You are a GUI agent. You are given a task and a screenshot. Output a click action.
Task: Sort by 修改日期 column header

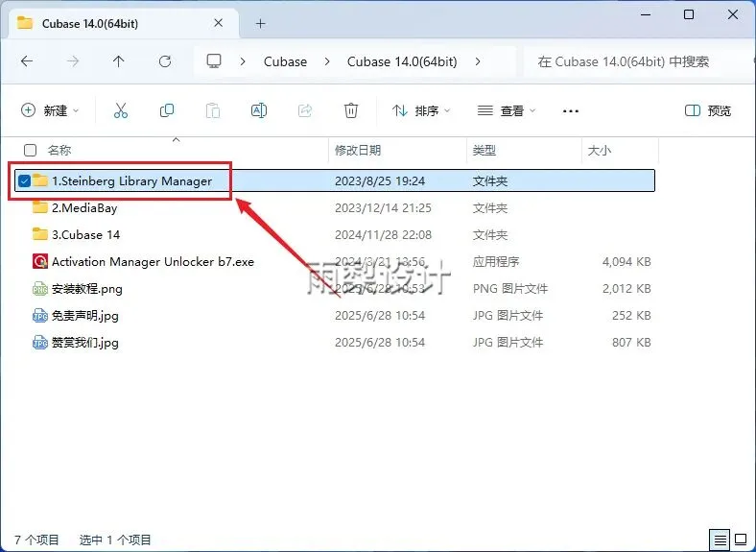[358, 150]
